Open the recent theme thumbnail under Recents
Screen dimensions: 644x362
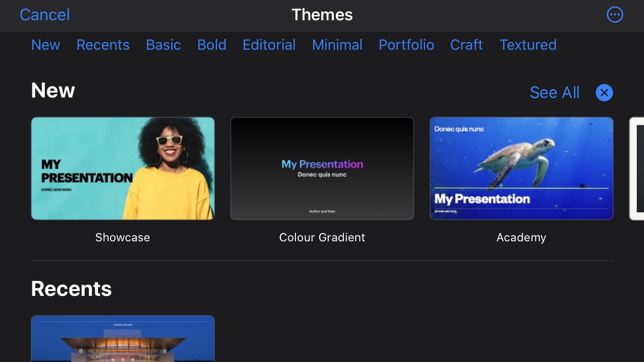(123, 339)
